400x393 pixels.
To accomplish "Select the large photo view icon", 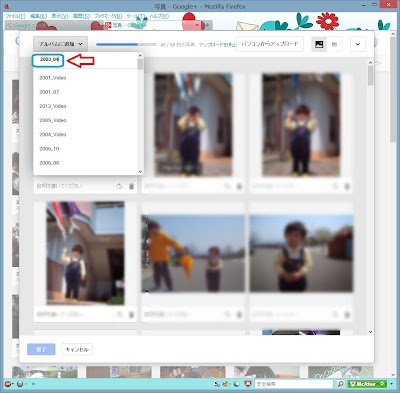I will point(319,44).
